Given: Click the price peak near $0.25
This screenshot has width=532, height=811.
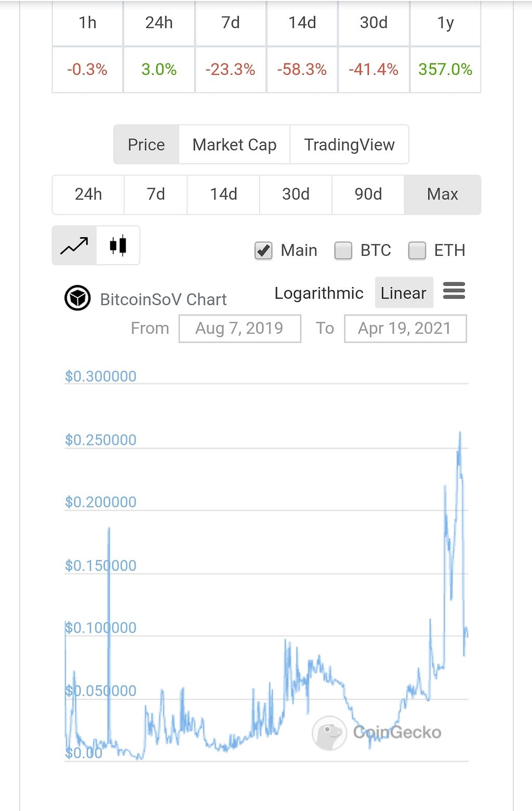Looking at the screenshot, I should [460, 433].
